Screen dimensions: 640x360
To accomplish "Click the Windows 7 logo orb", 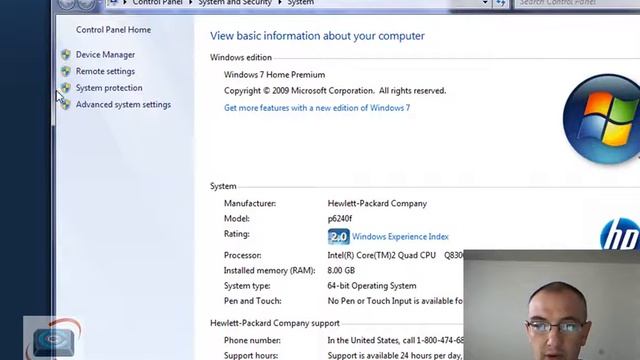I will [602, 119].
